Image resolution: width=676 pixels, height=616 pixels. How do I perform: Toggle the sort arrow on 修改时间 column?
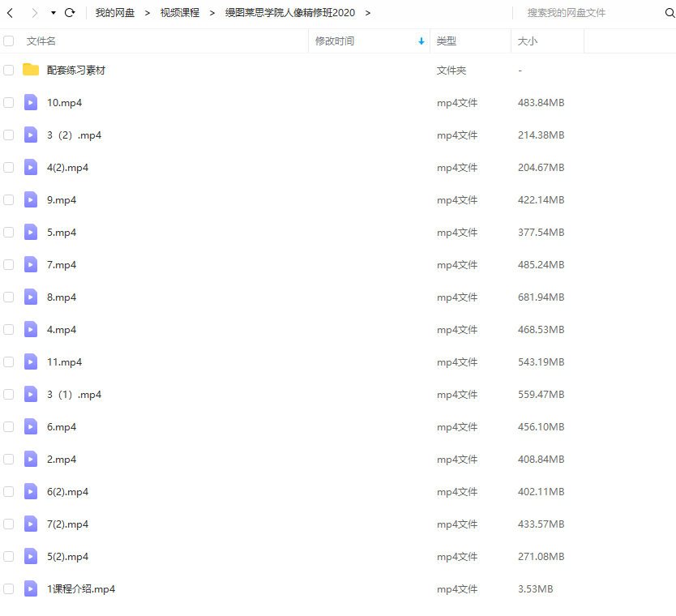point(420,41)
